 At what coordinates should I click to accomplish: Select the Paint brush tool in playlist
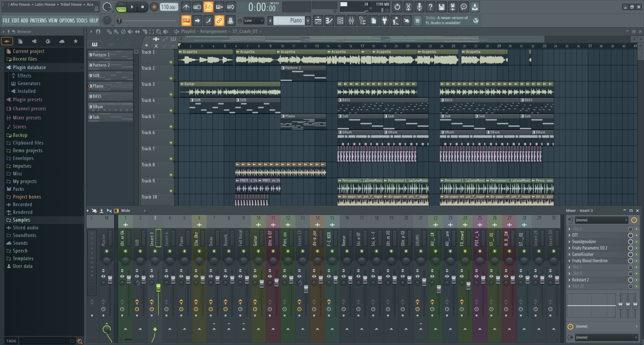tap(116, 32)
